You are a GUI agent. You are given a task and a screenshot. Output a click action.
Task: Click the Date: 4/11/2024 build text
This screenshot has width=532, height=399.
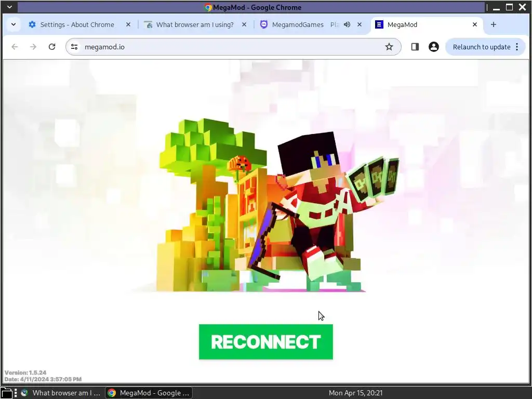point(43,379)
